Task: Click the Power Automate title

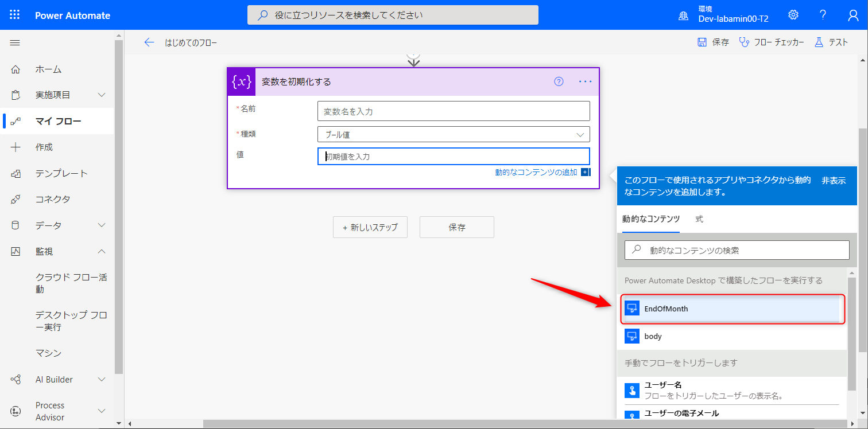Action: click(72, 15)
